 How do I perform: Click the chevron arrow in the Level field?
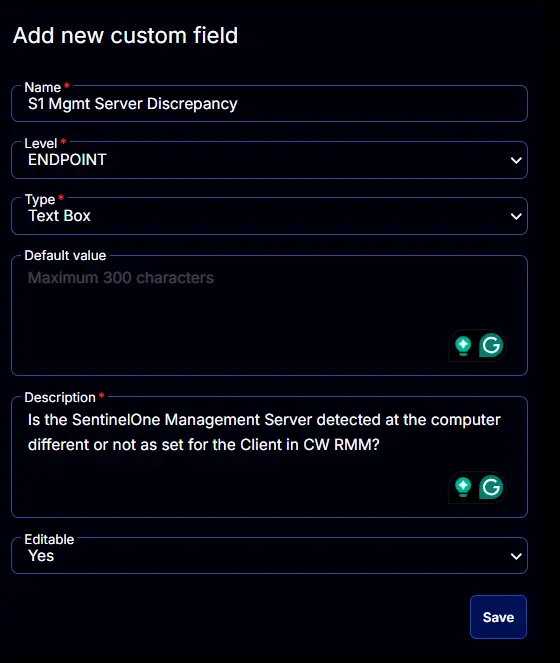[x=516, y=161]
